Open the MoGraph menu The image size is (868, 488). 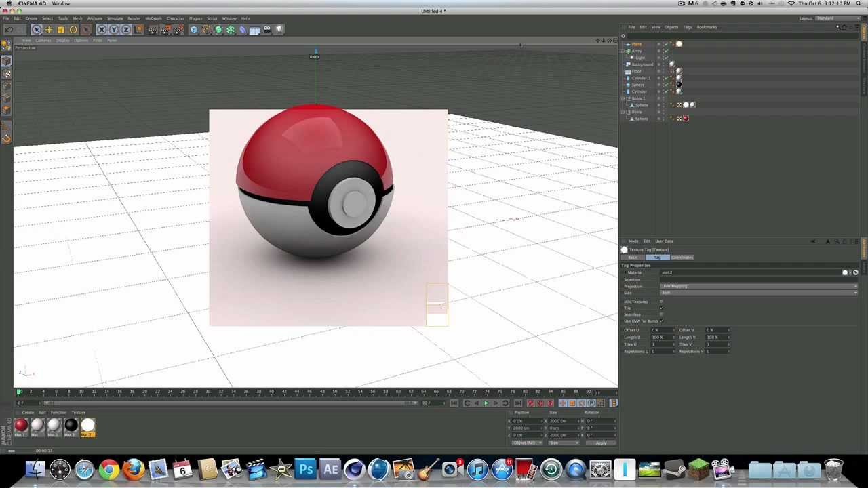coord(153,18)
